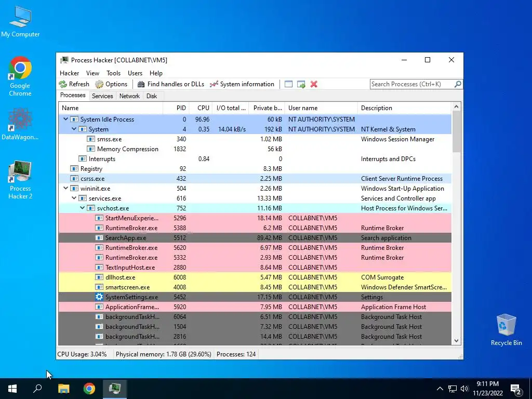Click the Registry process icon
This screenshot has height=399, width=532.
74,169
